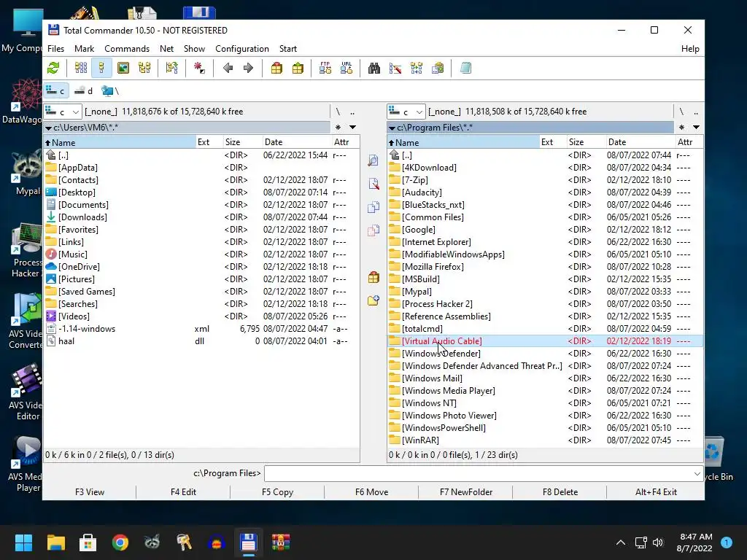
Task: Click the Copy icon in the middle bar
Action: point(373,207)
